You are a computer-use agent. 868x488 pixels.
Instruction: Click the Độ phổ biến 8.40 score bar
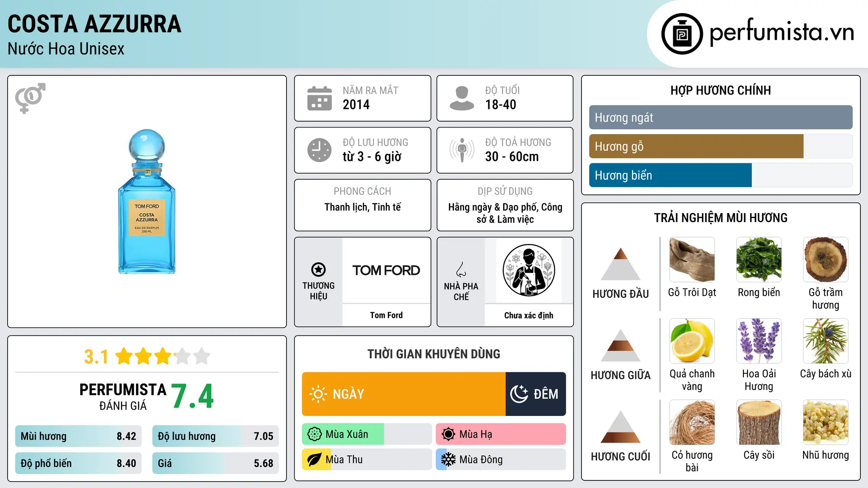pyautogui.click(x=78, y=463)
